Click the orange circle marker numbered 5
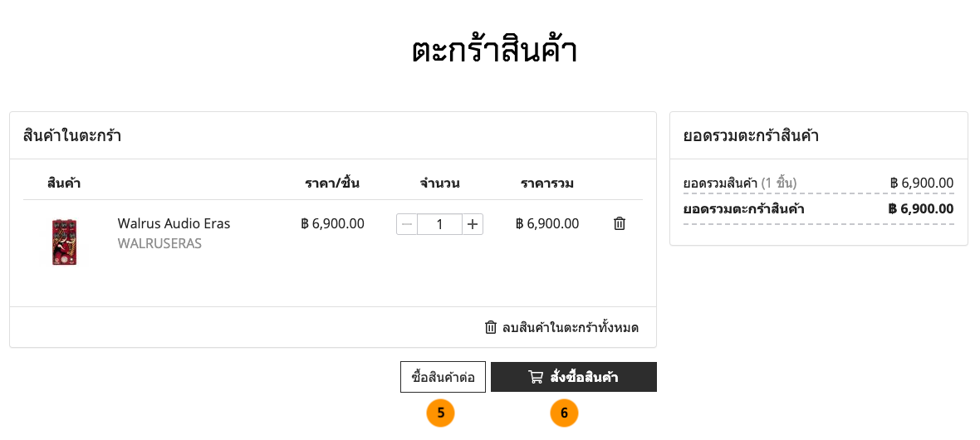The width and height of the screenshot is (980, 440). tap(441, 413)
